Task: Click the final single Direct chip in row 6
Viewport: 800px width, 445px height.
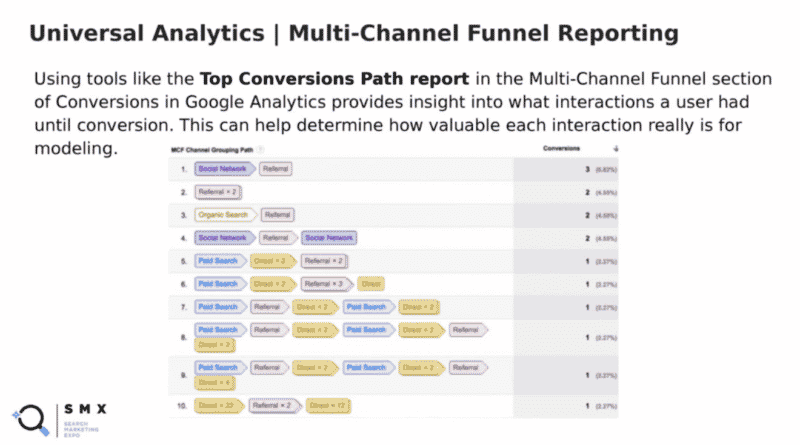Action: point(371,284)
